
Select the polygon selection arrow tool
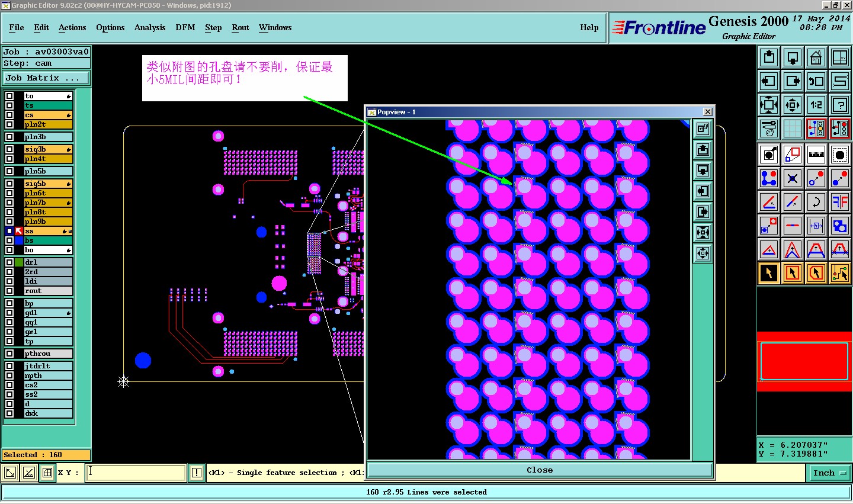[x=816, y=273]
